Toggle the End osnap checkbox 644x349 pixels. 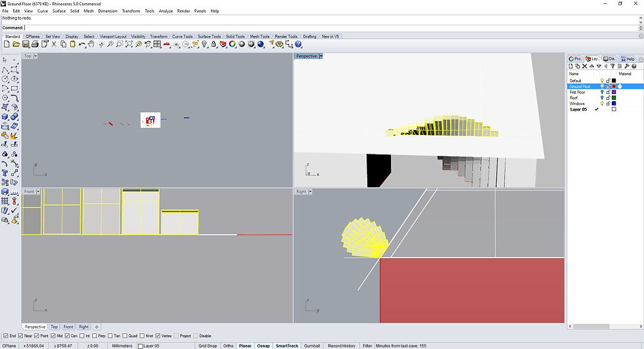[5, 336]
